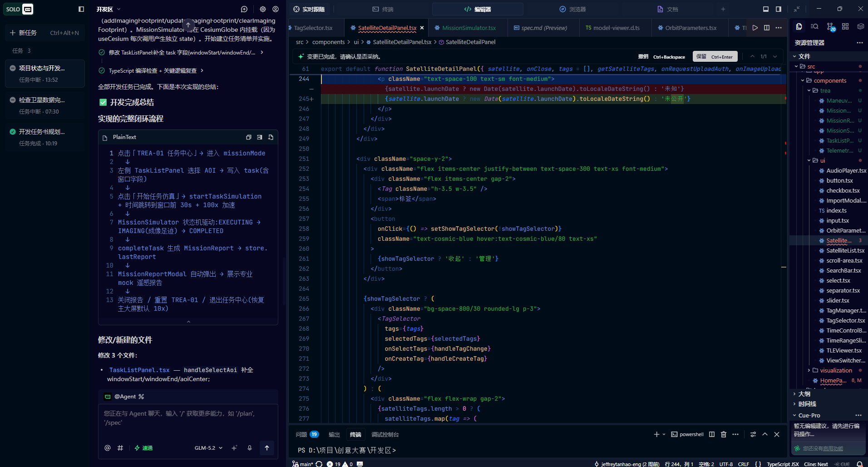Open chat panel settings gear
The height and width of the screenshot is (467, 868).
(x=263, y=9)
